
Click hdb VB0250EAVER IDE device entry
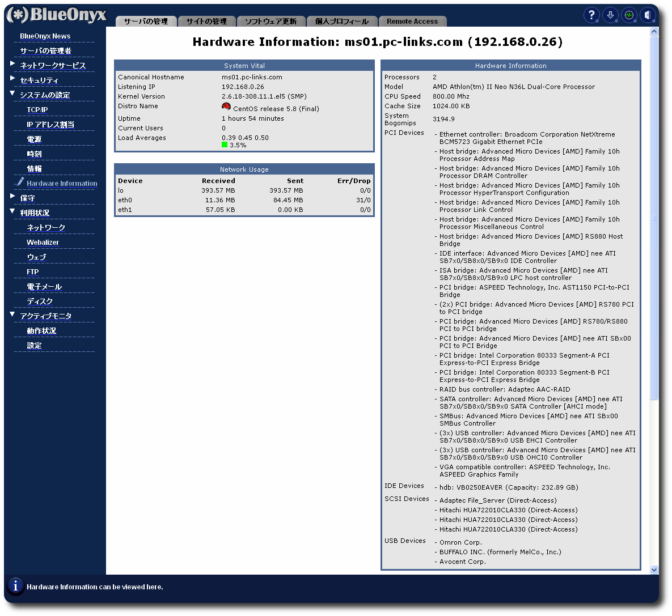(x=509, y=487)
